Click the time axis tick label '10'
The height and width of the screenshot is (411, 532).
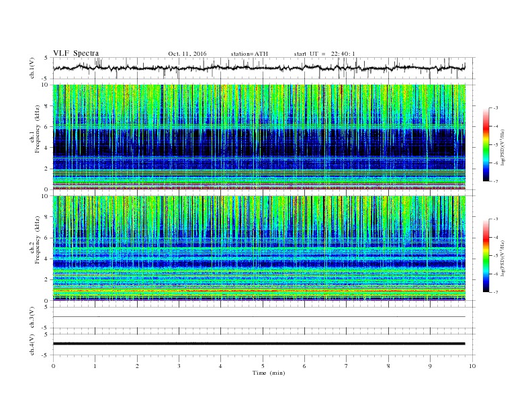point(472,366)
